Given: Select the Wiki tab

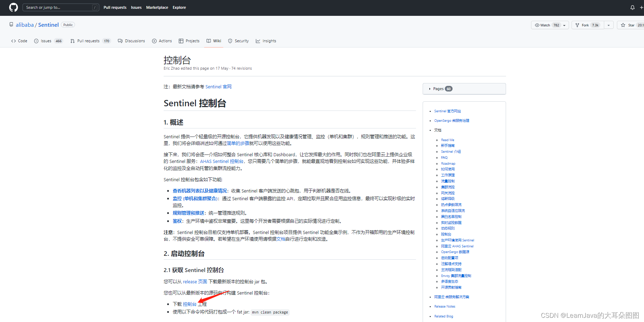Looking at the screenshot, I should pyautogui.click(x=214, y=41).
